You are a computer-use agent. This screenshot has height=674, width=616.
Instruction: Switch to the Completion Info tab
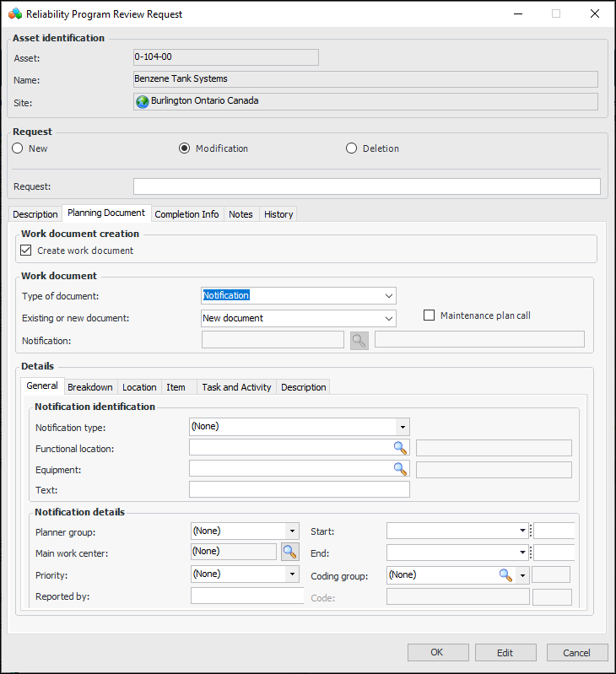(x=186, y=214)
